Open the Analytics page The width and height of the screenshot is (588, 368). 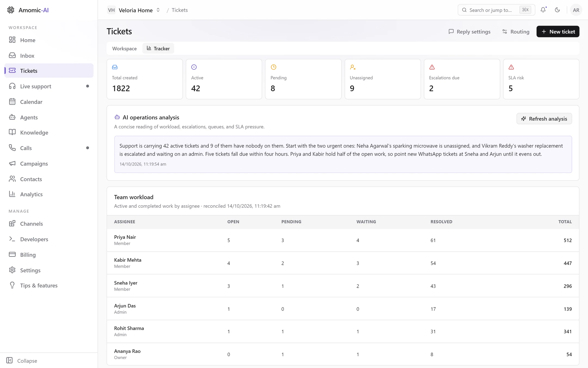click(x=49, y=194)
